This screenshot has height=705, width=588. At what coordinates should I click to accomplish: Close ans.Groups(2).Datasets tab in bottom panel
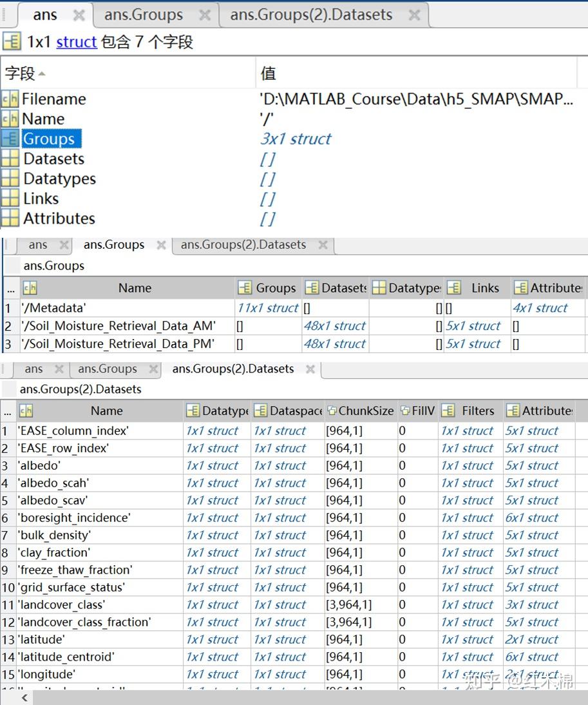pos(310,369)
